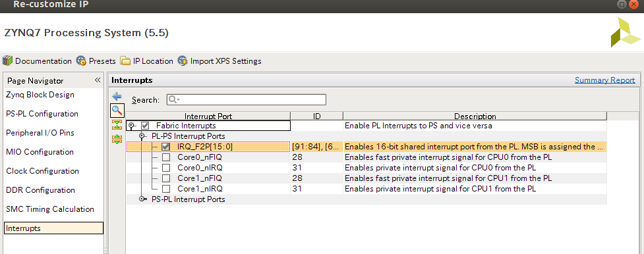Click the Documentation toolbar label
This screenshot has height=254, width=644.
[43, 61]
